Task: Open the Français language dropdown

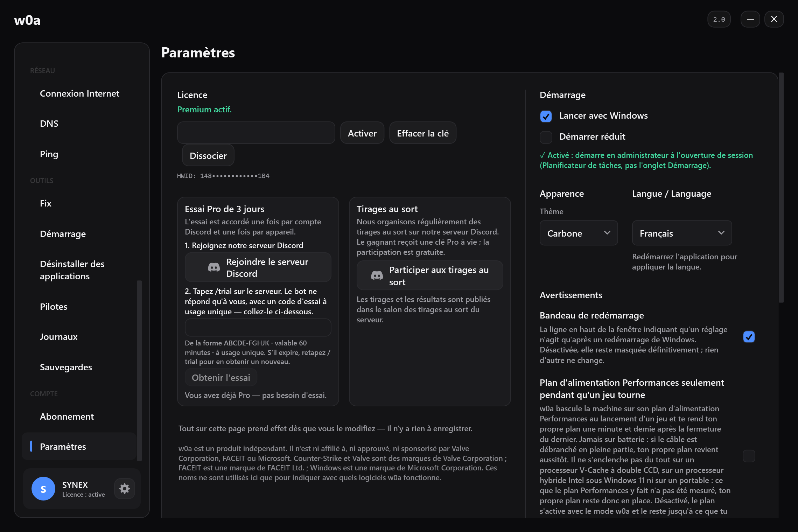Action: (682, 233)
